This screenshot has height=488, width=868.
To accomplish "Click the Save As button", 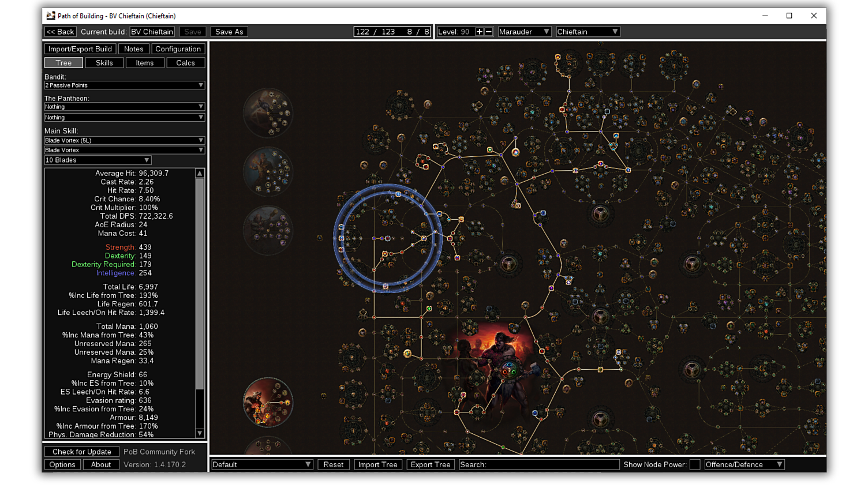I will pos(229,32).
